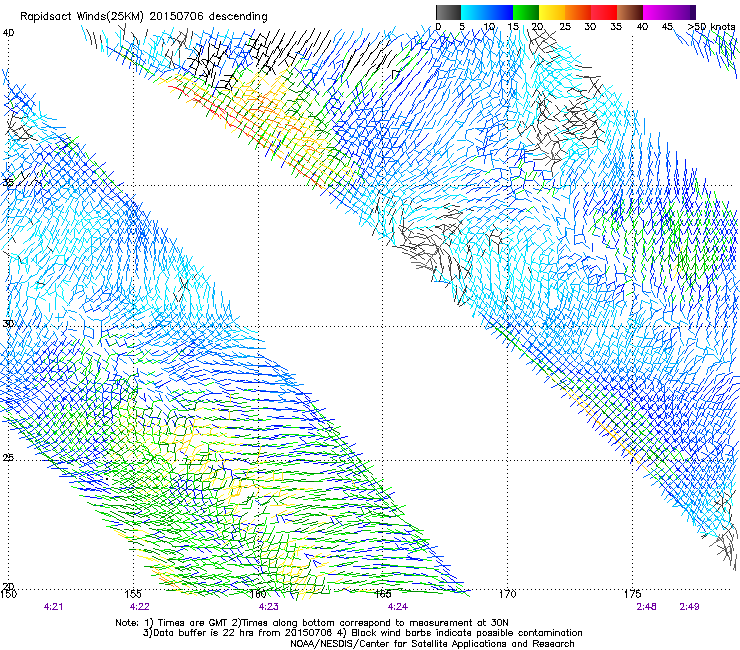Viewport: 740px width, 650px height.
Task: Click the purple '4:21' time label
Action: 53,607
